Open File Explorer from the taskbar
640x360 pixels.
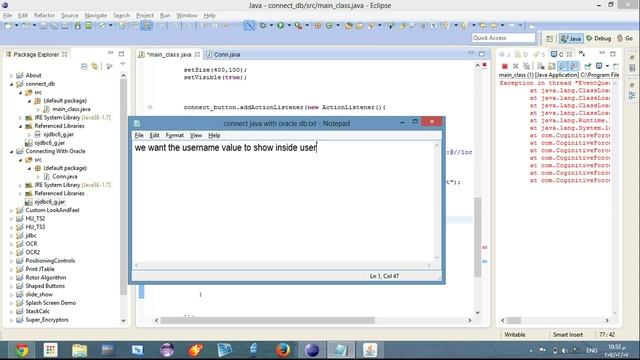80,350
